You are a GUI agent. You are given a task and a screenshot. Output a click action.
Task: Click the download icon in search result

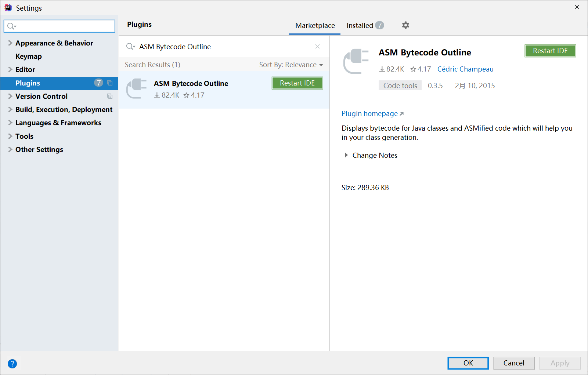click(x=157, y=95)
